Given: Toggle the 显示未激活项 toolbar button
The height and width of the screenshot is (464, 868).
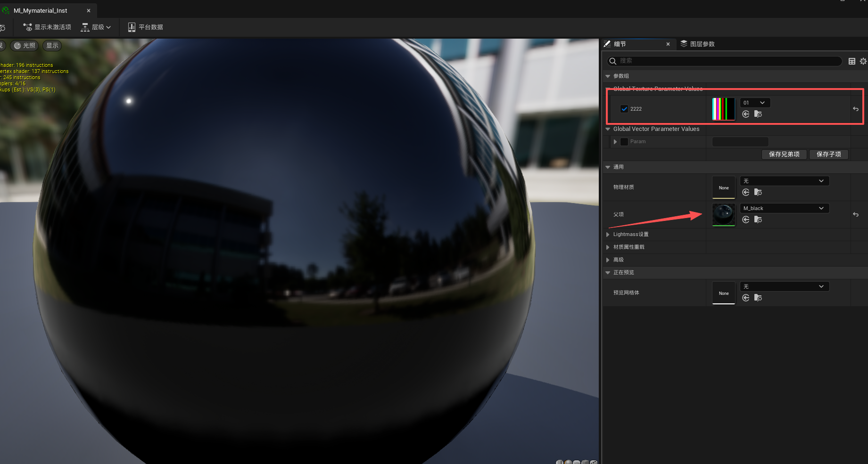Looking at the screenshot, I should click(47, 27).
